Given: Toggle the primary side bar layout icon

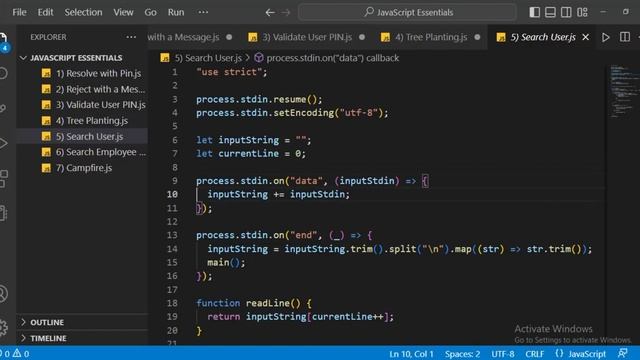Looking at the screenshot, I should (x=534, y=12).
